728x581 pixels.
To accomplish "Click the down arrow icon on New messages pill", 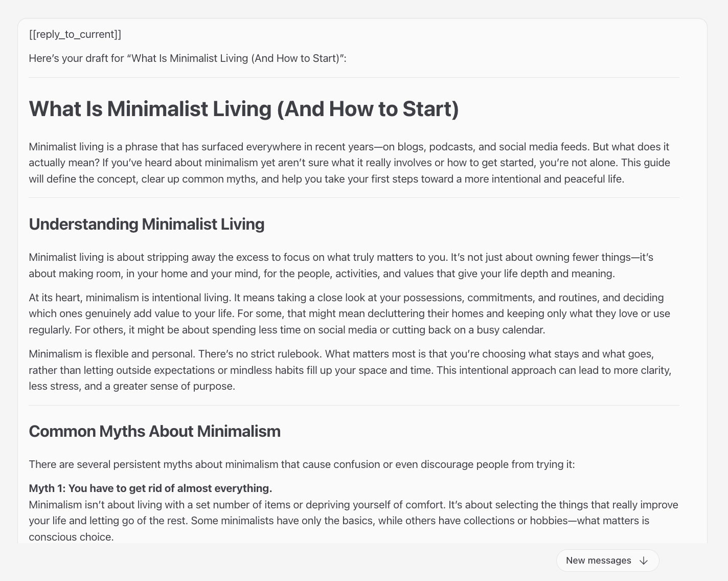I will pos(643,561).
